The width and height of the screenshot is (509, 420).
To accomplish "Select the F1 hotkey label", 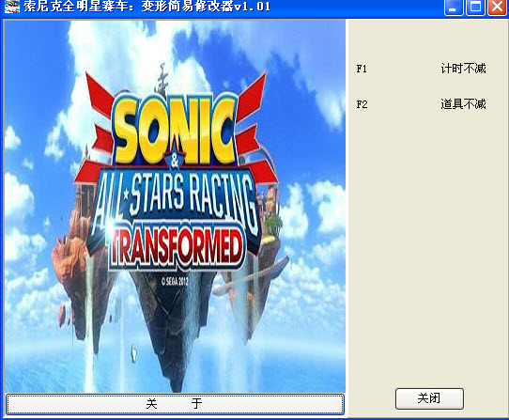I will tap(362, 69).
